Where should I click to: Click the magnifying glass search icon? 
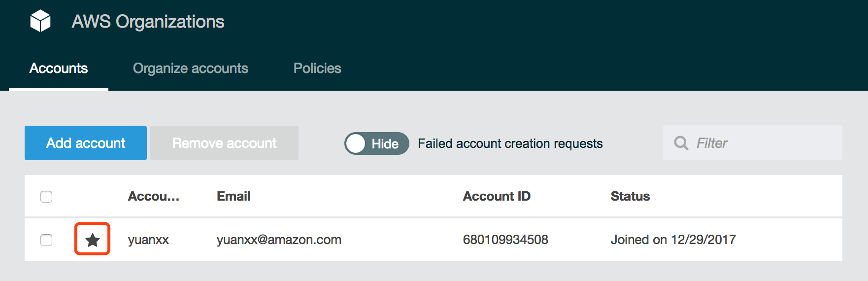point(681,143)
